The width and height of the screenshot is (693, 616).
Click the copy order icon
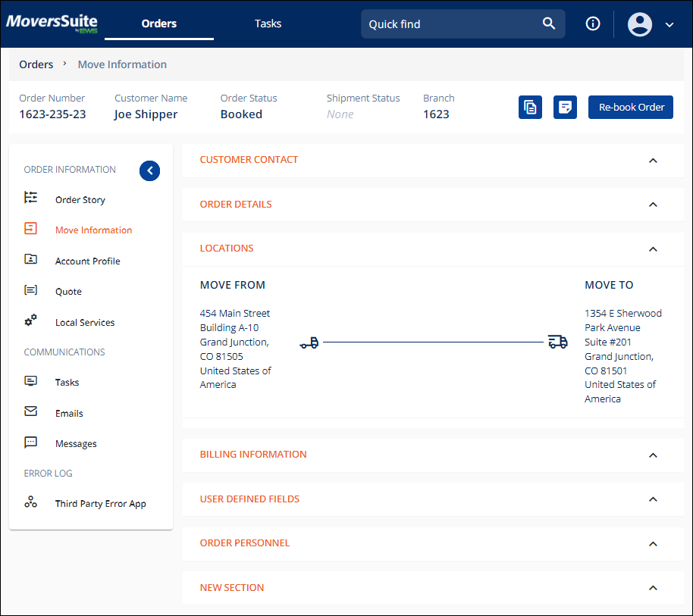pyautogui.click(x=530, y=107)
